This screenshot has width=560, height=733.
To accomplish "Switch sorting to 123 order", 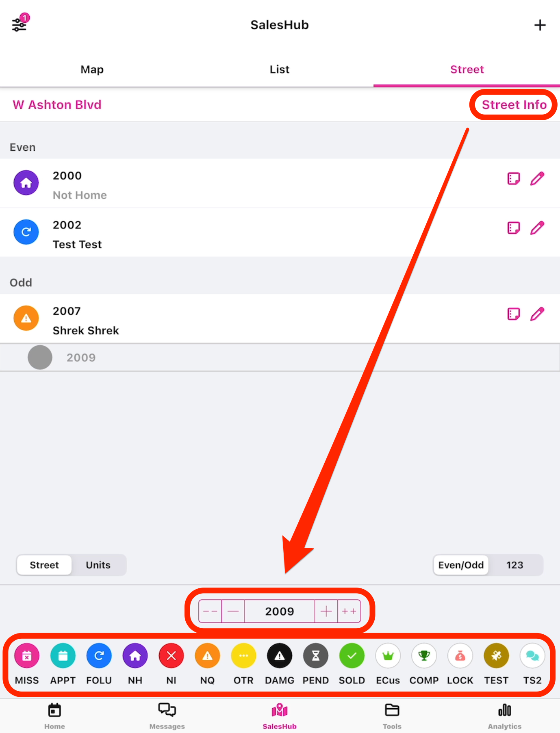I will point(514,565).
